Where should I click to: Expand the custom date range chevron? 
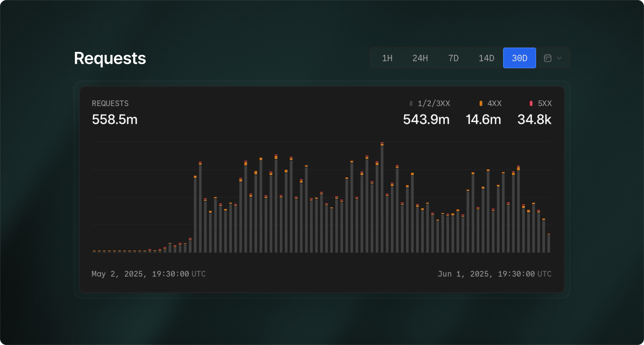point(559,58)
